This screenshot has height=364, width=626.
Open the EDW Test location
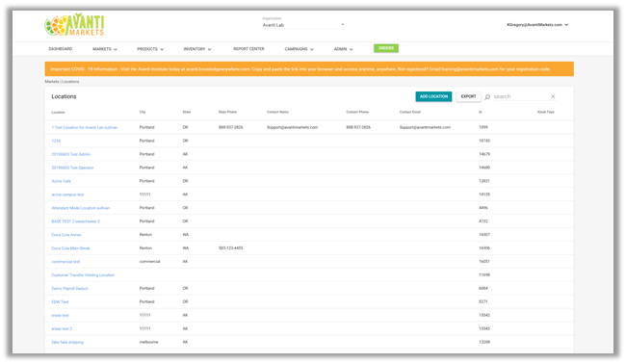tap(60, 301)
